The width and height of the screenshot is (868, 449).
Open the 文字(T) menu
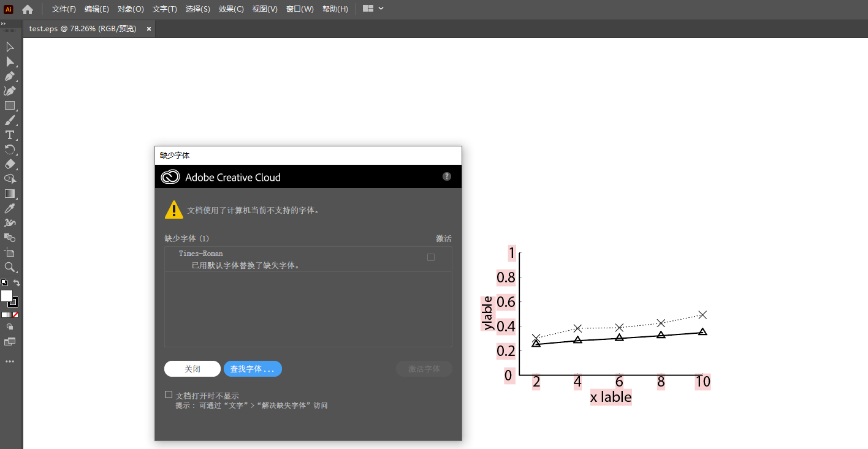(164, 9)
